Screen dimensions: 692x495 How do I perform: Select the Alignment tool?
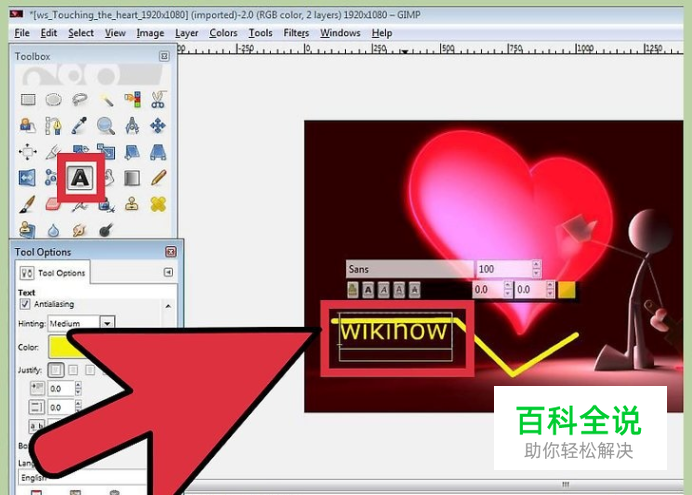coord(28,152)
